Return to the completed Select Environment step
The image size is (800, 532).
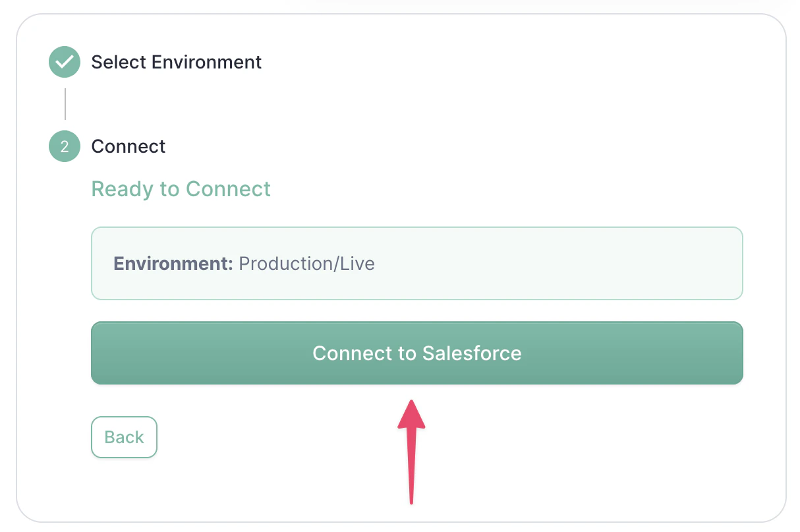176,63
